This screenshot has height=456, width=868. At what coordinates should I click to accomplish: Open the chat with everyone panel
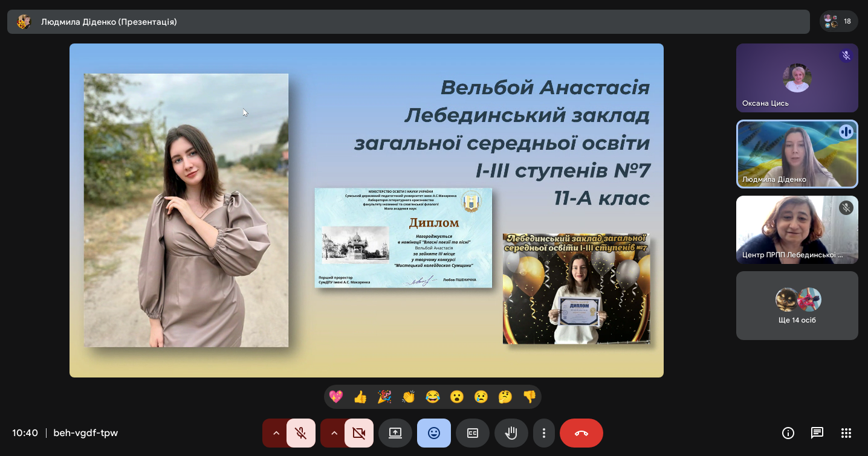point(817,433)
